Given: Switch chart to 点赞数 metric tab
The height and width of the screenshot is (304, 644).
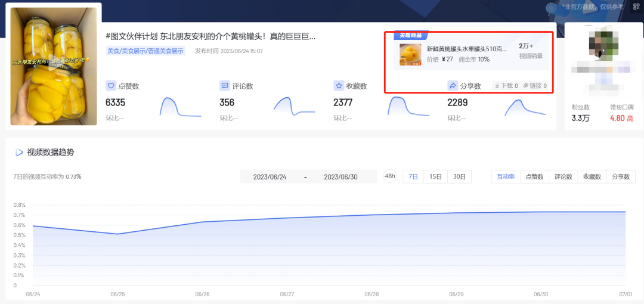Looking at the screenshot, I should pos(534,176).
